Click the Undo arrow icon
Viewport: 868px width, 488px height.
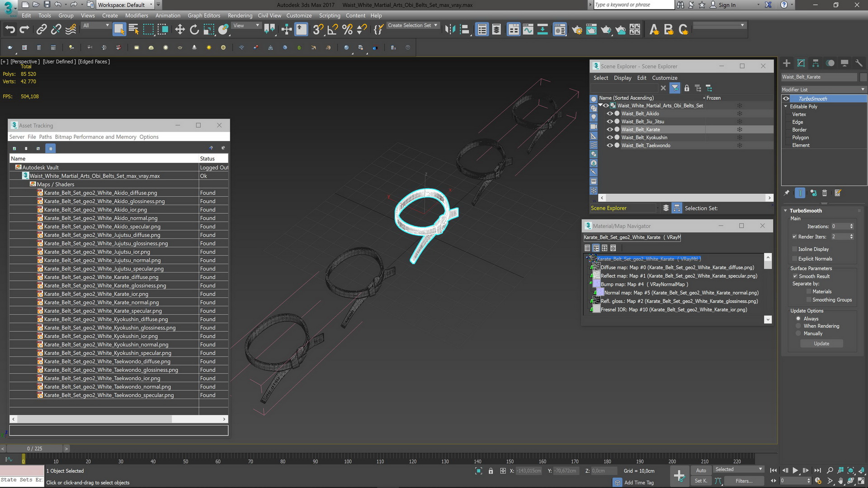point(10,30)
